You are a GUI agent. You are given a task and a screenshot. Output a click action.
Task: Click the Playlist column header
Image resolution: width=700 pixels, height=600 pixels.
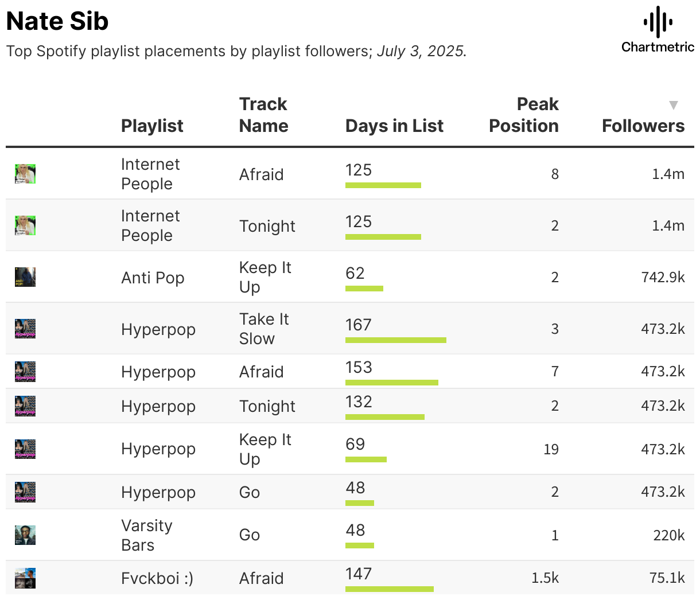point(152,126)
